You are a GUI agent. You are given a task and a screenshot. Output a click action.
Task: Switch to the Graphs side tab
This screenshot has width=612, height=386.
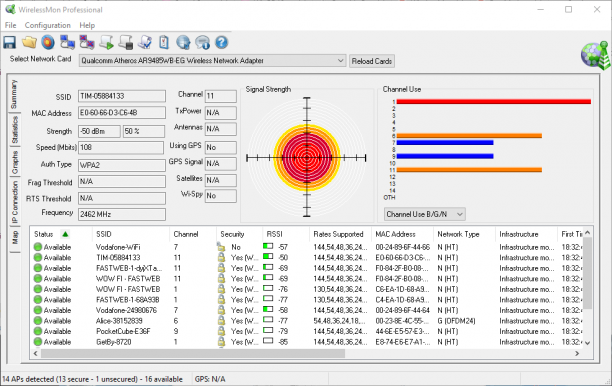pyautogui.click(x=14, y=162)
